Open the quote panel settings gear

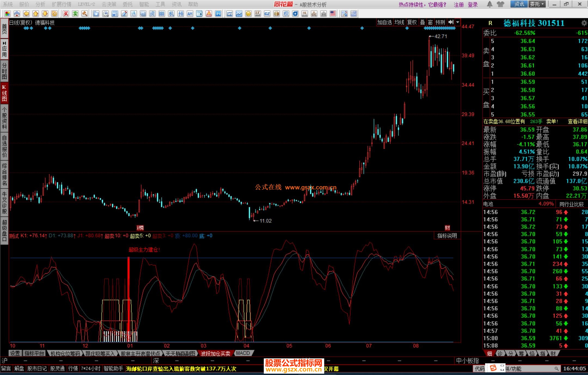point(584,23)
